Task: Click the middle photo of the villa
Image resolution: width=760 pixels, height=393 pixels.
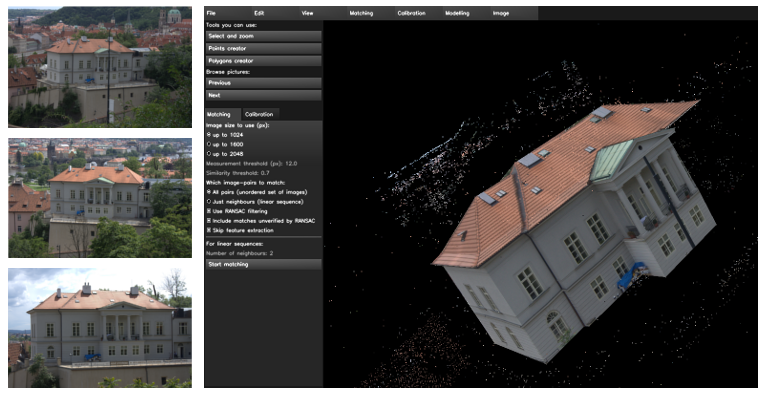Action: tap(100, 198)
